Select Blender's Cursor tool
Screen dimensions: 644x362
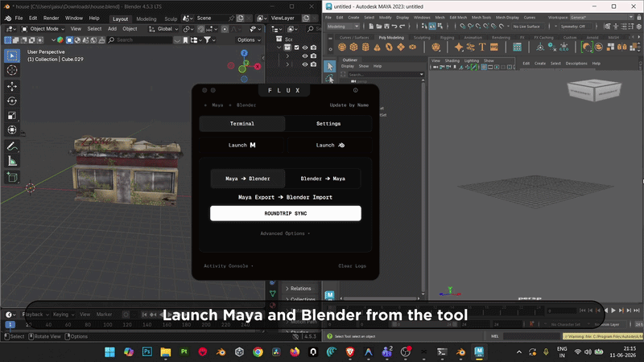(x=12, y=70)
